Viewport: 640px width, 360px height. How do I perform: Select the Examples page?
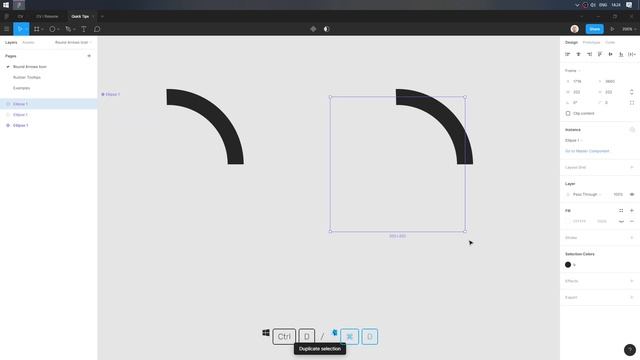[x=22, y=88]
